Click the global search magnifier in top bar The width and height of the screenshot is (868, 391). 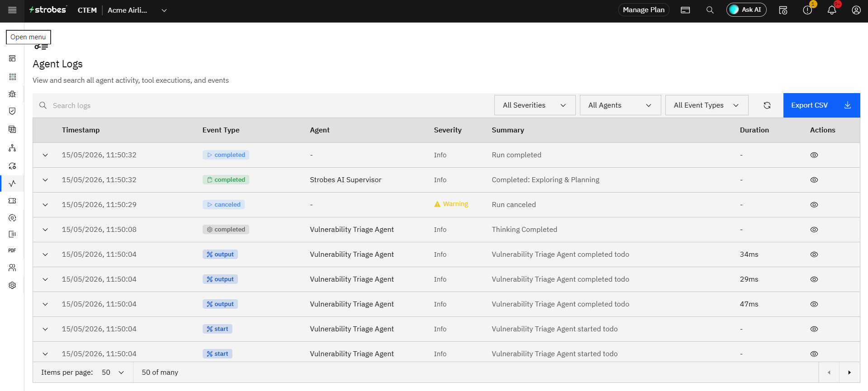tap(710, 10)
